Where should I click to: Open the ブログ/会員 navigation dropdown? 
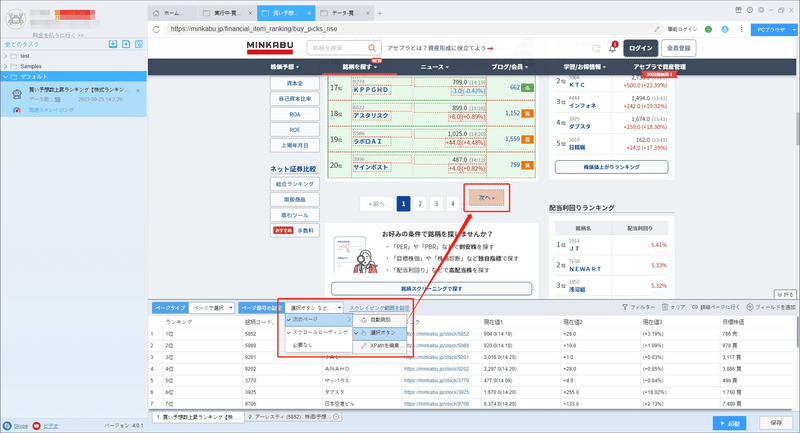tap(510, 67)
